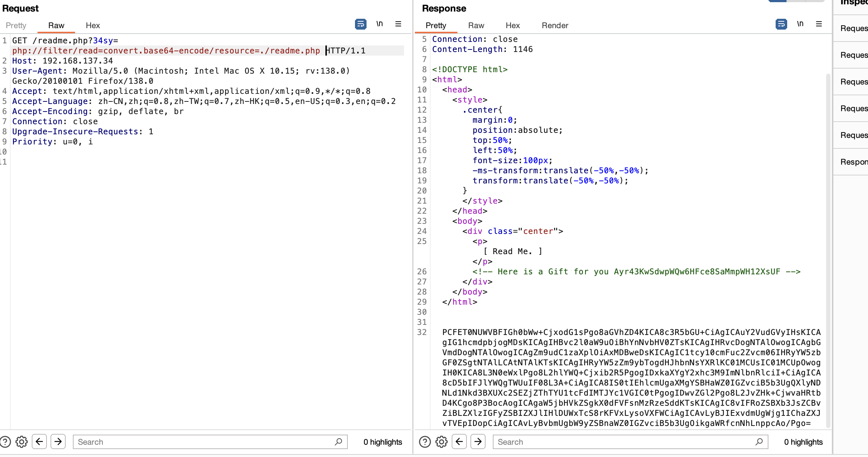Go to previous match in Response search
Image resolution: width=868 pixels, height=457 pixels.
click(459, 441)
